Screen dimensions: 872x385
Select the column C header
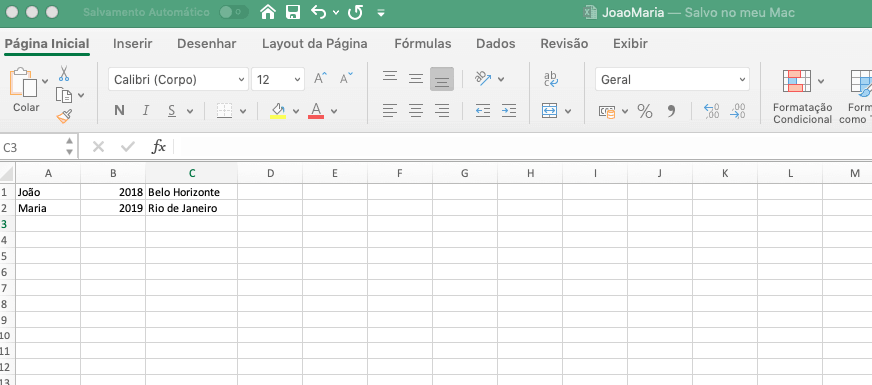(191, 174)
